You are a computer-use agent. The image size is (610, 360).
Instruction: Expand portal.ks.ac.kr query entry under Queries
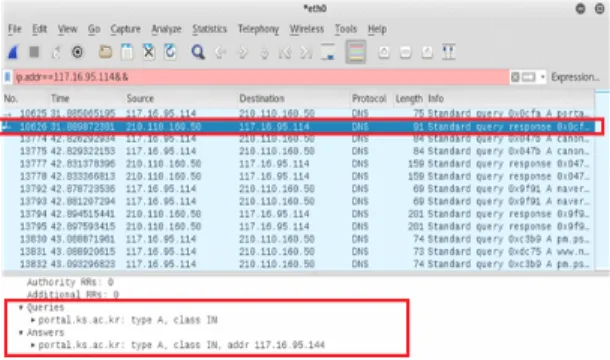(x=33, y=320)
